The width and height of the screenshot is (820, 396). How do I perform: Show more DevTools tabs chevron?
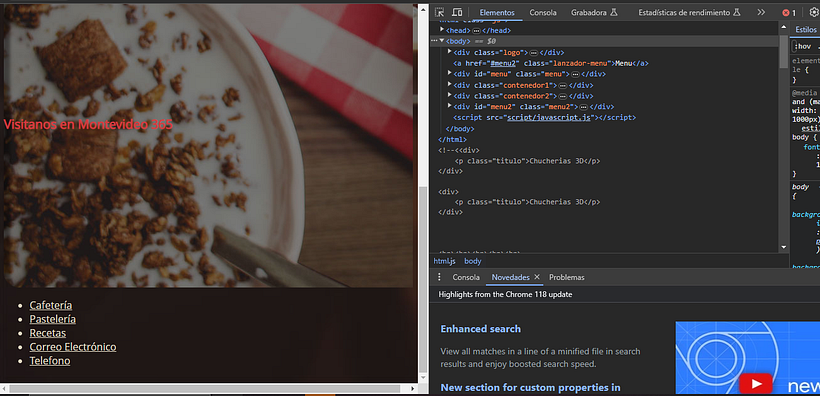click(x=761, y=13)
